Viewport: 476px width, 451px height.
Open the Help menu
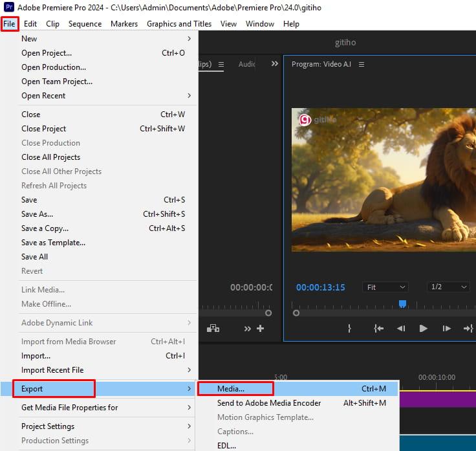pyautogui.click(x=291, y=24)
